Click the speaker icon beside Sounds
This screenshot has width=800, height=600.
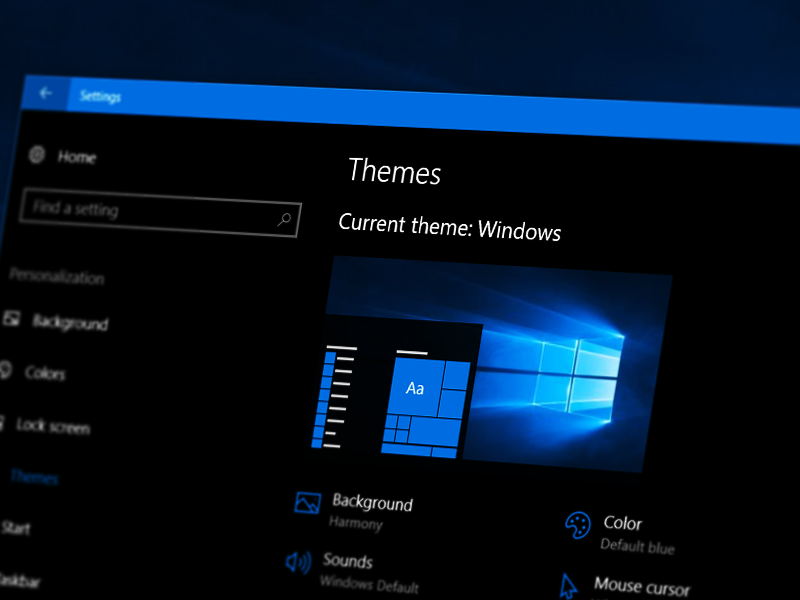pyautogui.click(x=298, y=562)
